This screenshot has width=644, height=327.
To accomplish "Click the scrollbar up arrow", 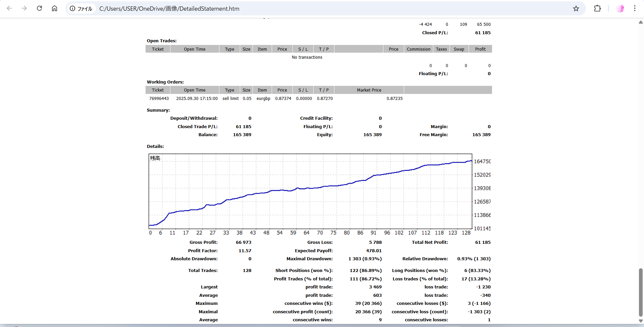I will [x=640, y=22].
